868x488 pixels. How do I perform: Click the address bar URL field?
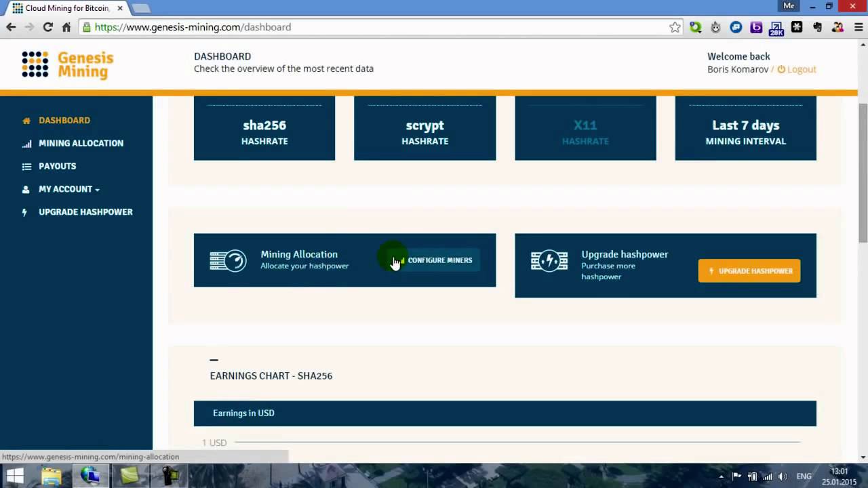coord(380,27)
